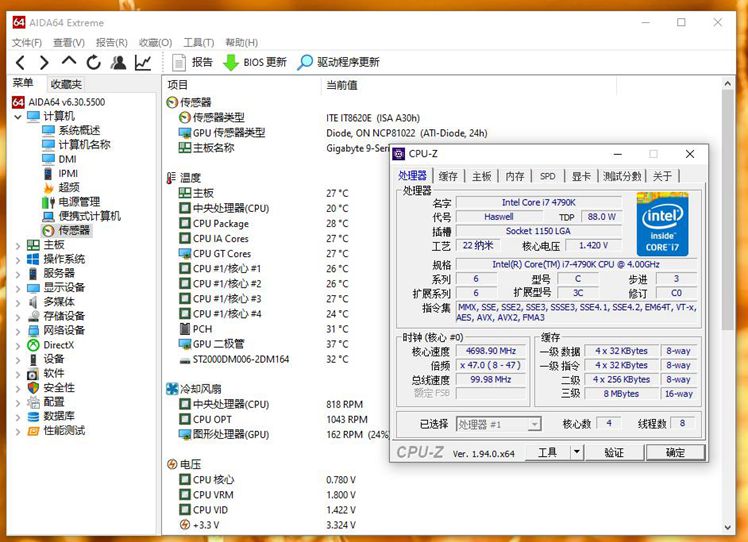The height and width of the screenshot is (542, 748).
Task: Select 计算机名称 in the tree
Action: coord(76,145)
